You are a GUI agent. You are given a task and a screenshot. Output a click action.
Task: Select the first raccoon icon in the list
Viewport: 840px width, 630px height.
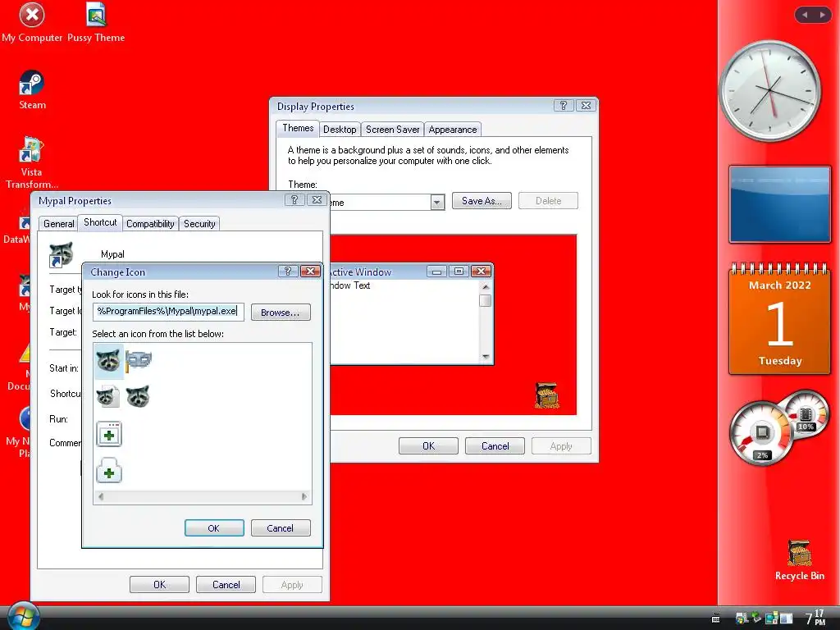(x=109, y=361)
